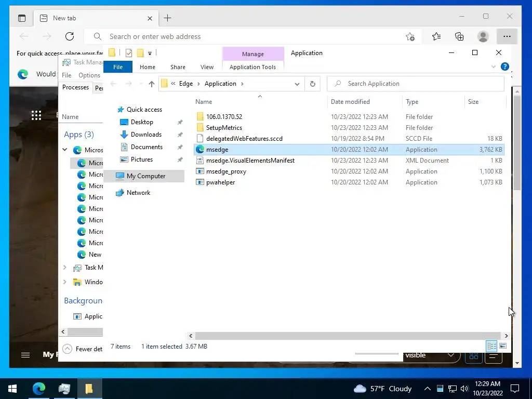Select the SetupMetrics folder
Viewport: 532px width, 399px height.
point(349,128)
